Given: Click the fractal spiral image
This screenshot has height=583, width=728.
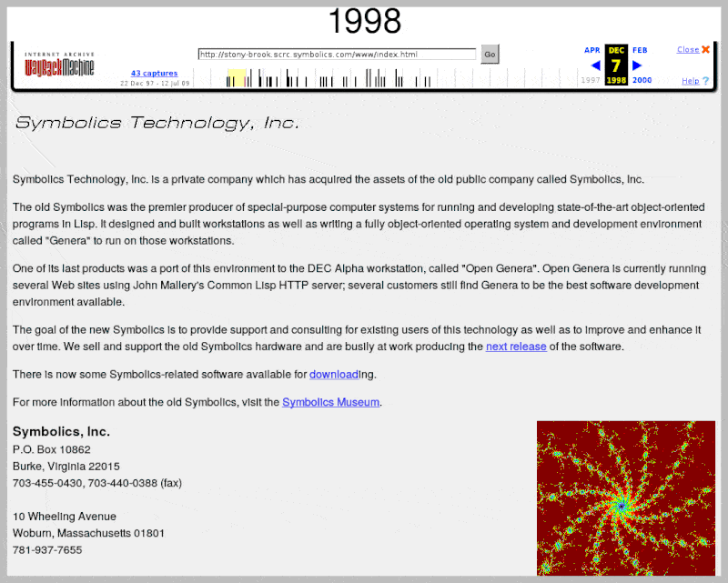Looking at the screenshot, I should (626, 498).
